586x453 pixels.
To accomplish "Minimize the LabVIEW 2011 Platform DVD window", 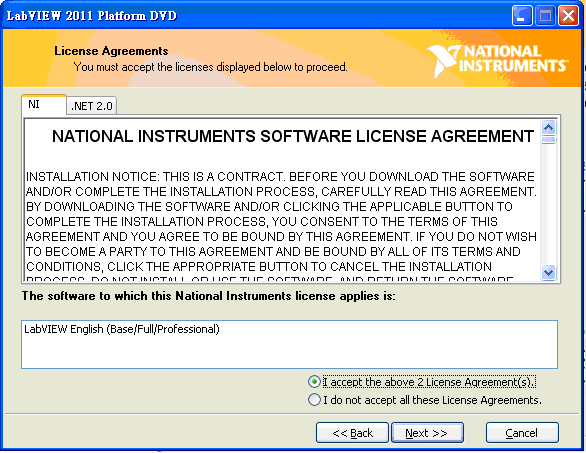I will pyautogui.click(x=522, y=16).
